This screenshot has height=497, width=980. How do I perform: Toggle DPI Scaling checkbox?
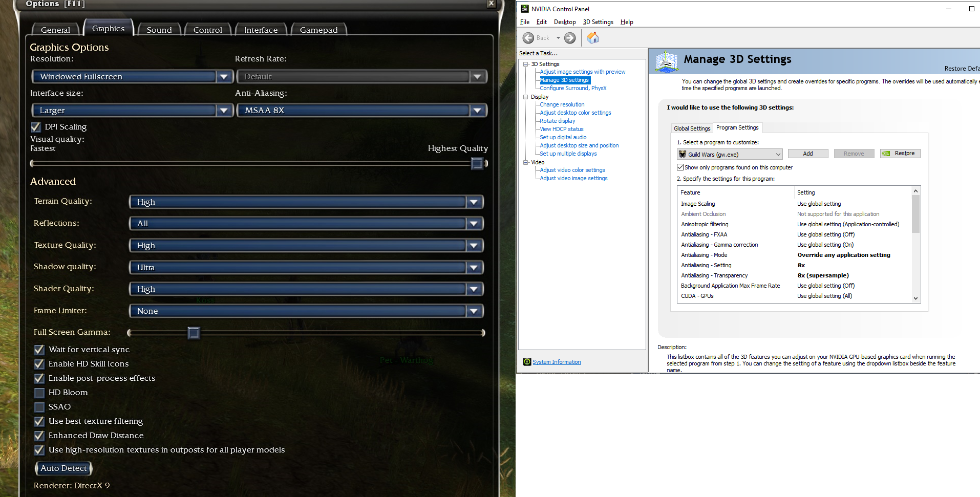click(36, 127)
